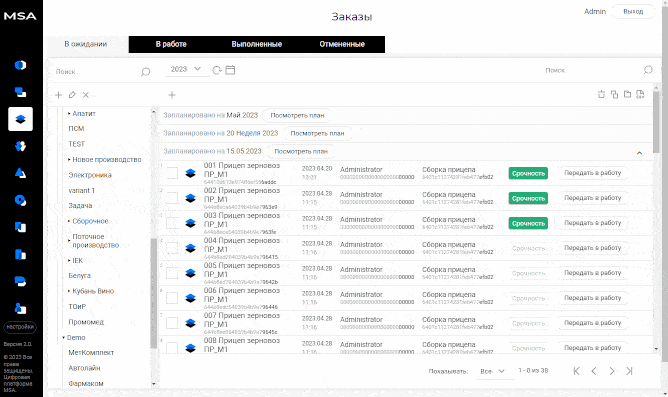Open the 2023 year dropdown
The width and height of the screenshot is (668, 397).
pos(186,69)
